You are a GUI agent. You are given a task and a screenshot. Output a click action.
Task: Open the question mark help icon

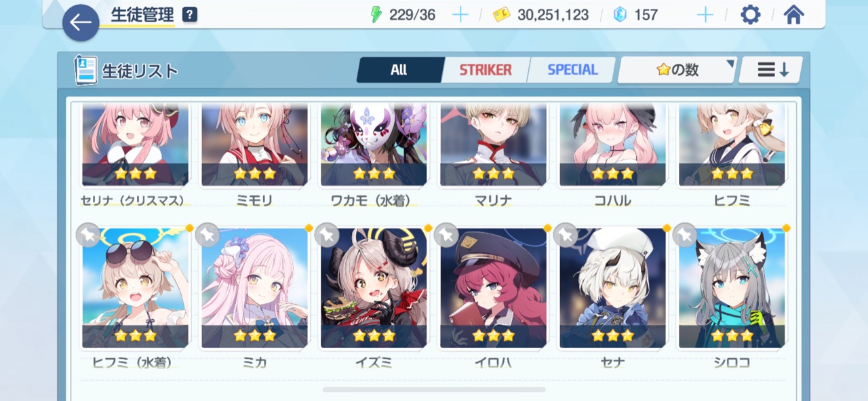[190, 14]
